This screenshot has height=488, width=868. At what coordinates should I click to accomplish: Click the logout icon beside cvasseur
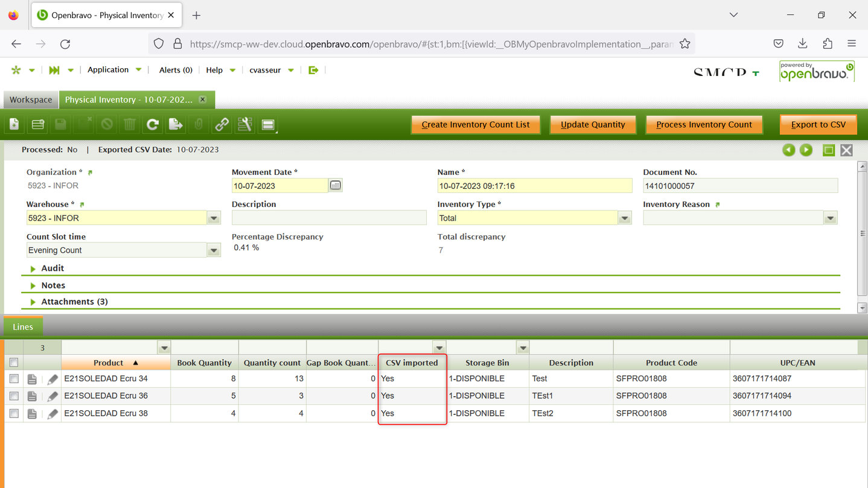(x=313, y=70)
